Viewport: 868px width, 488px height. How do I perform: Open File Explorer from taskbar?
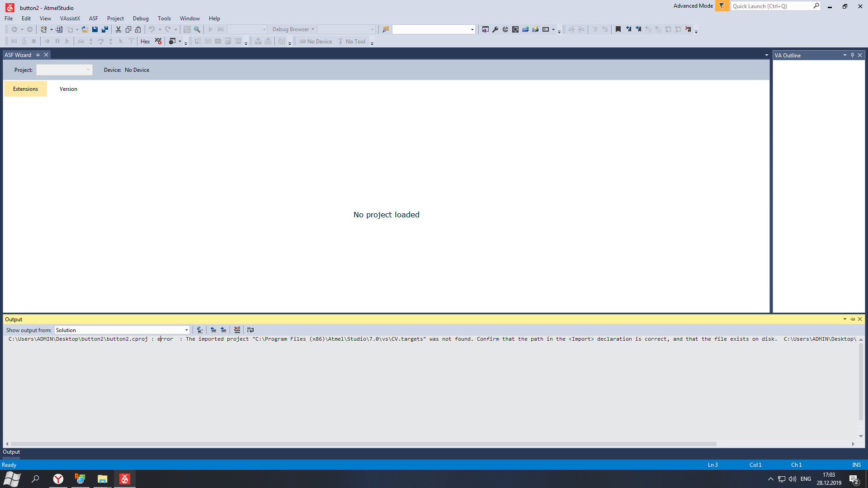[x=103, y=479]
